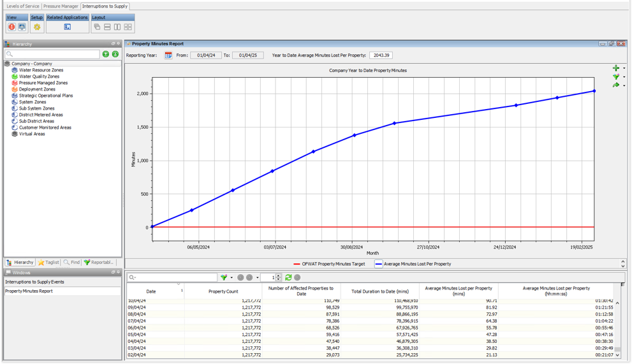Viewport: 632px width, 364px height.
Task: Toggle OFWAT Property Minutes Target legend entry
Action: coord(329,264)
